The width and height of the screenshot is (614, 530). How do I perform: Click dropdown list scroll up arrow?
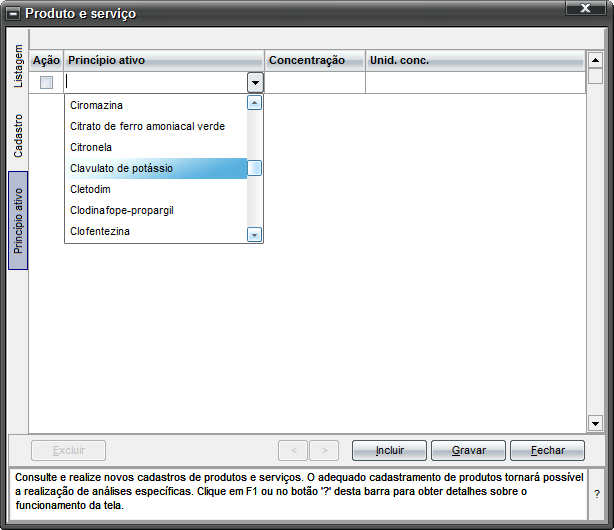coord(255,103)
